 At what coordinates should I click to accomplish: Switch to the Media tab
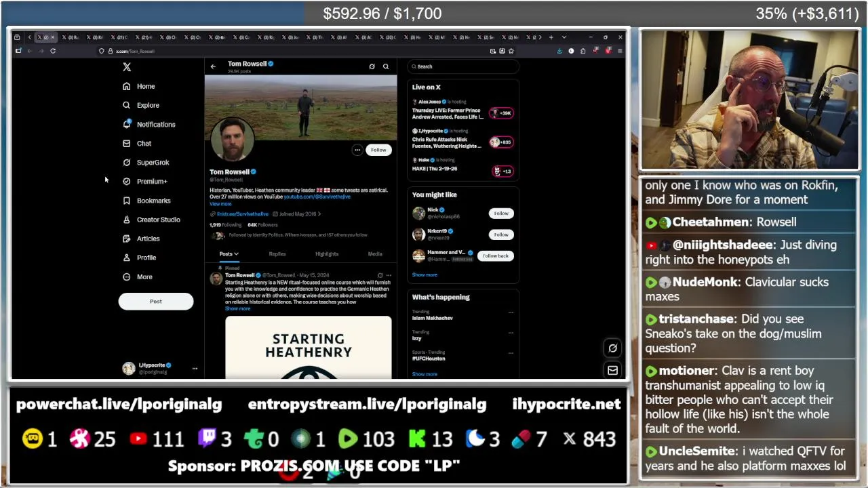click(x=375, y=254)
